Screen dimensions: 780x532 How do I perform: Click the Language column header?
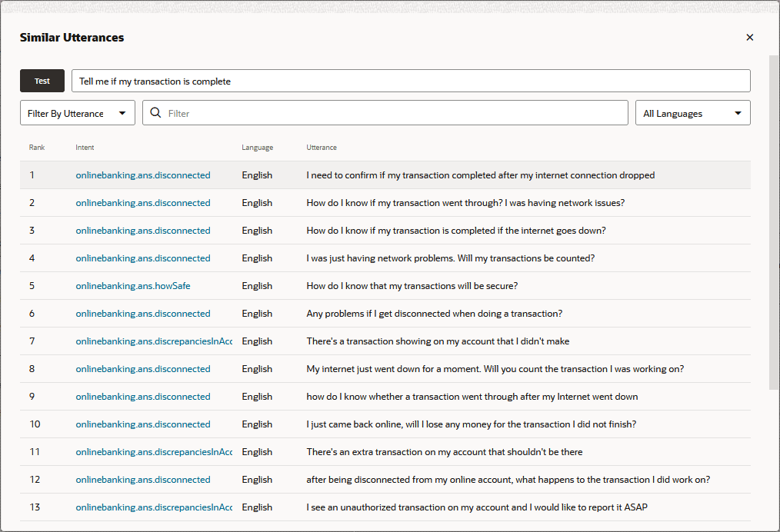point(257,148)
